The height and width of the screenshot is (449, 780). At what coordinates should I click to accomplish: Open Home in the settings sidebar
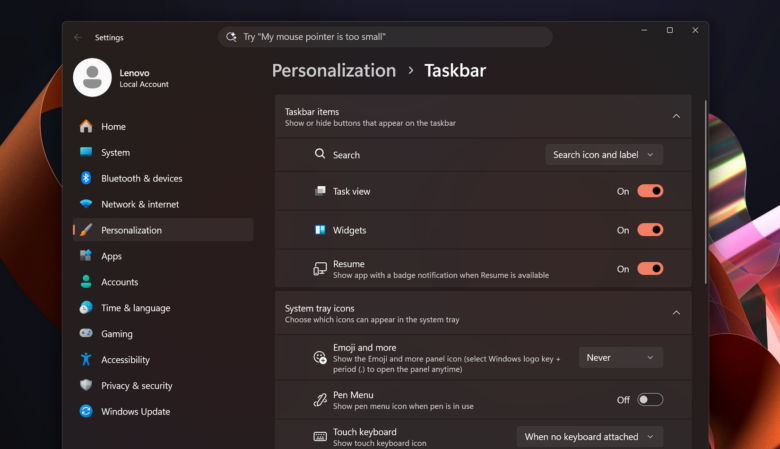click(x=163, y=126)
